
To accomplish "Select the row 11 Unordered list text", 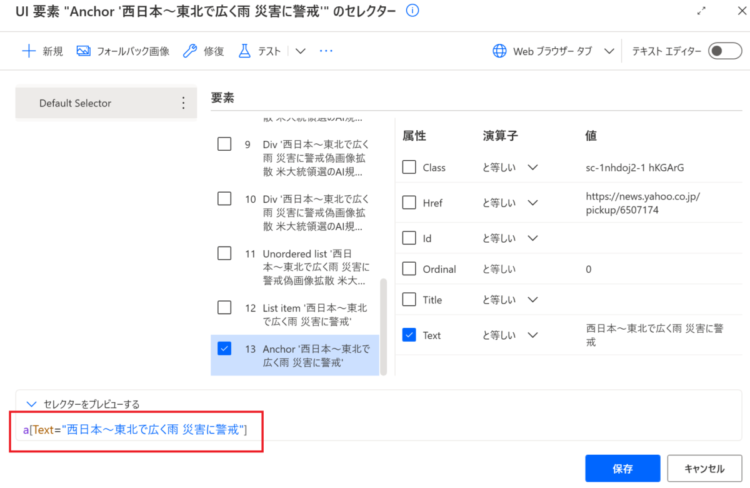I will point(316,267).
